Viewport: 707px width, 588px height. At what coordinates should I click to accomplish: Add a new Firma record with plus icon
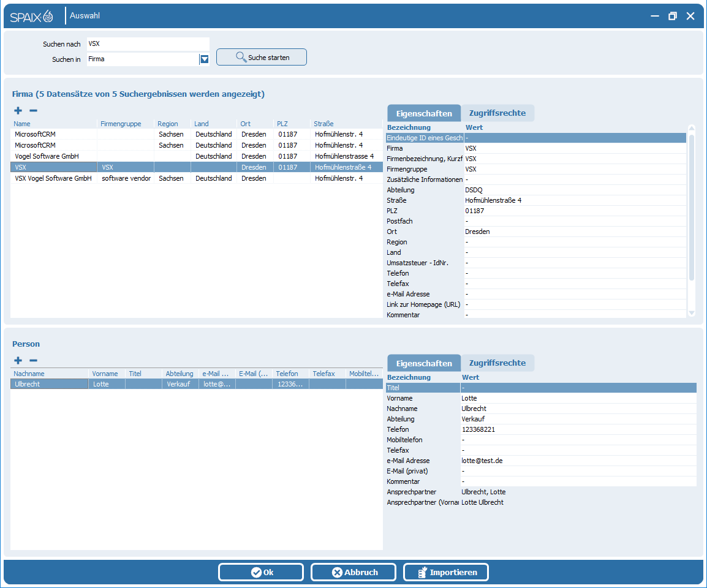pyautogui.click(x=18, y=110)
